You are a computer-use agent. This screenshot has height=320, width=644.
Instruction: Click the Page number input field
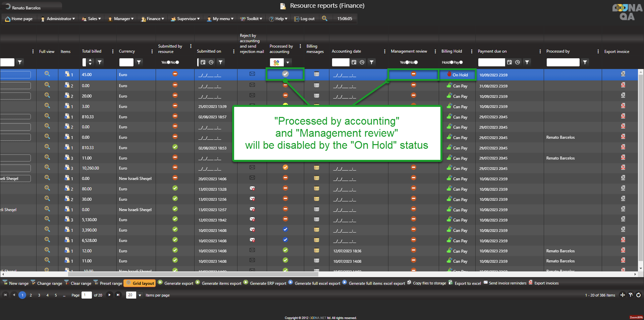coord(87,295)
